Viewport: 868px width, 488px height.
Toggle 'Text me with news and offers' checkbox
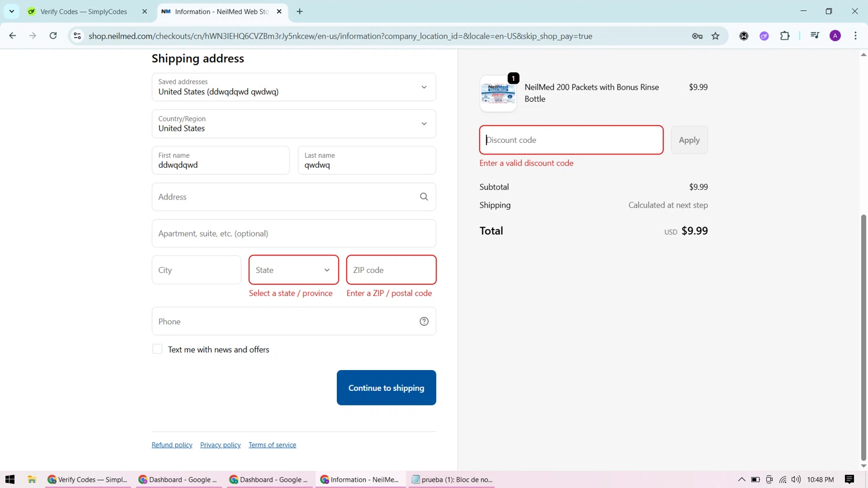coord(157,349)
